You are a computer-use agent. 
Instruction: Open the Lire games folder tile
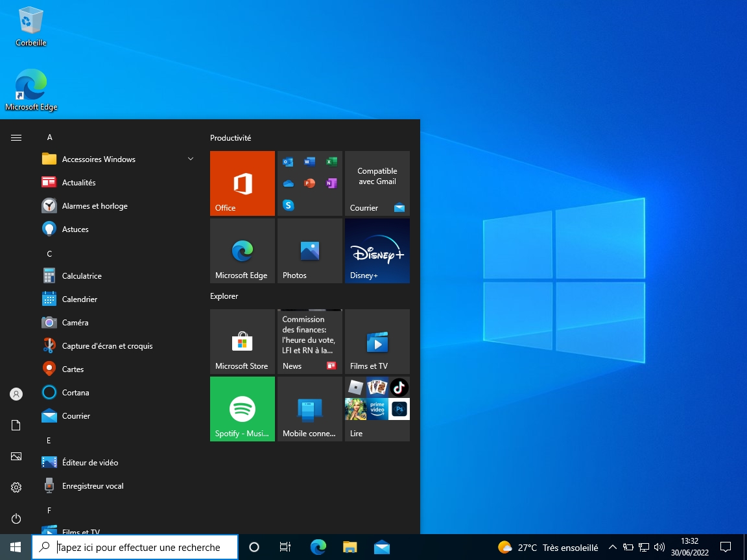(377, 409)
